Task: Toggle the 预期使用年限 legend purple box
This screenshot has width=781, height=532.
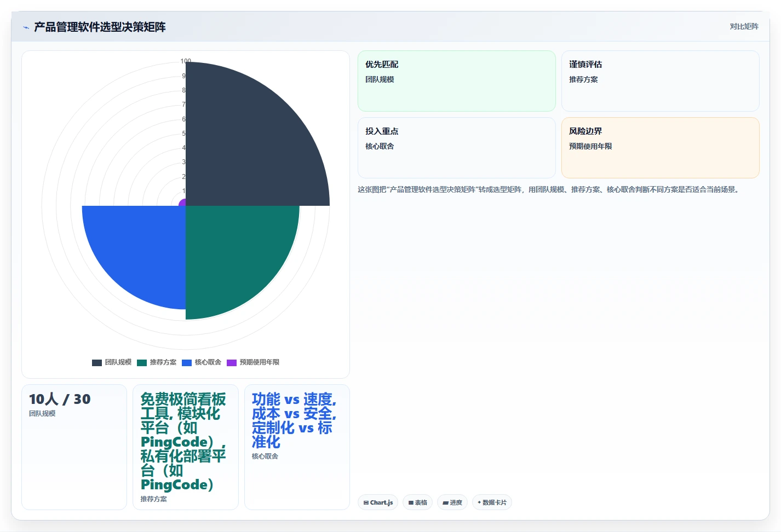Action: [232, 362]
